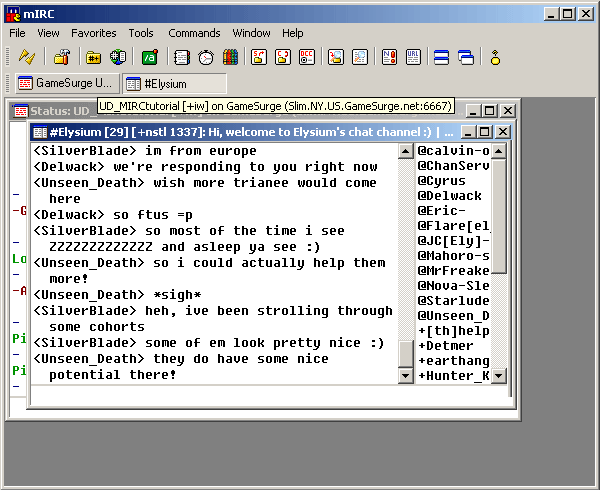This screenshot has height=490, width=600.
Task: Open the channels list globe icon
Action: (x=118, y=57)
